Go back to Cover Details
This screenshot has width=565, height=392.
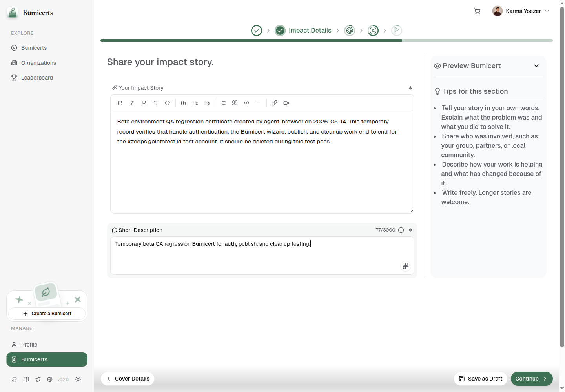pyautogui.click(x=128, y=379)
